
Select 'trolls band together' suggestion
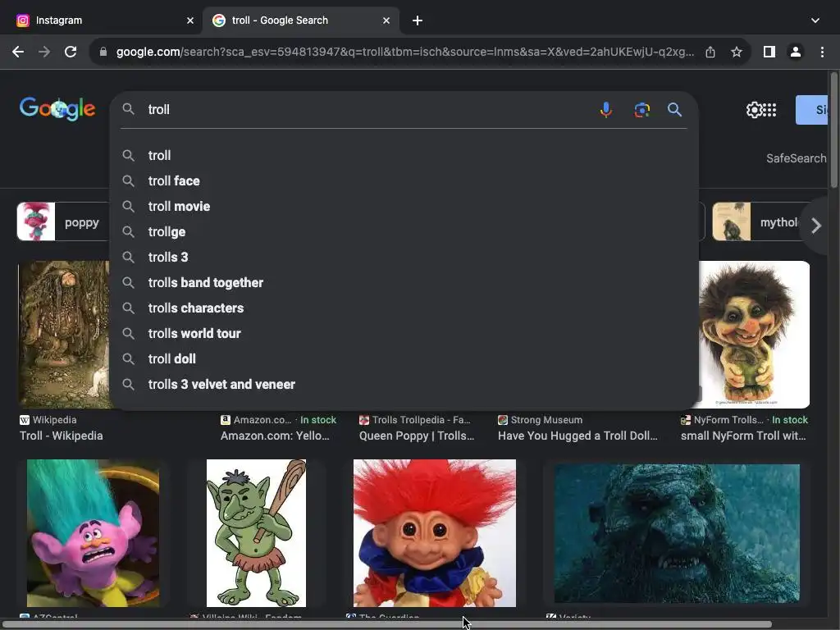pos(404,283)
